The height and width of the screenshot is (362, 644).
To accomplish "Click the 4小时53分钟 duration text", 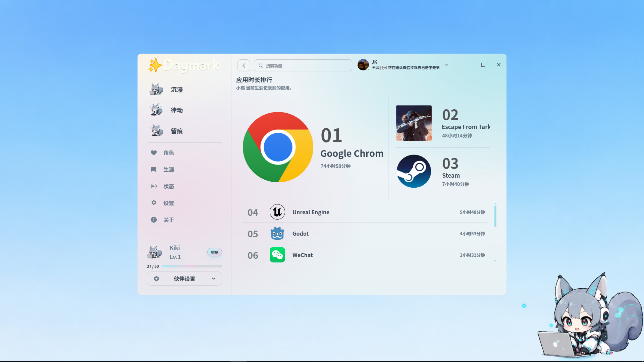I will click(472, 234).
